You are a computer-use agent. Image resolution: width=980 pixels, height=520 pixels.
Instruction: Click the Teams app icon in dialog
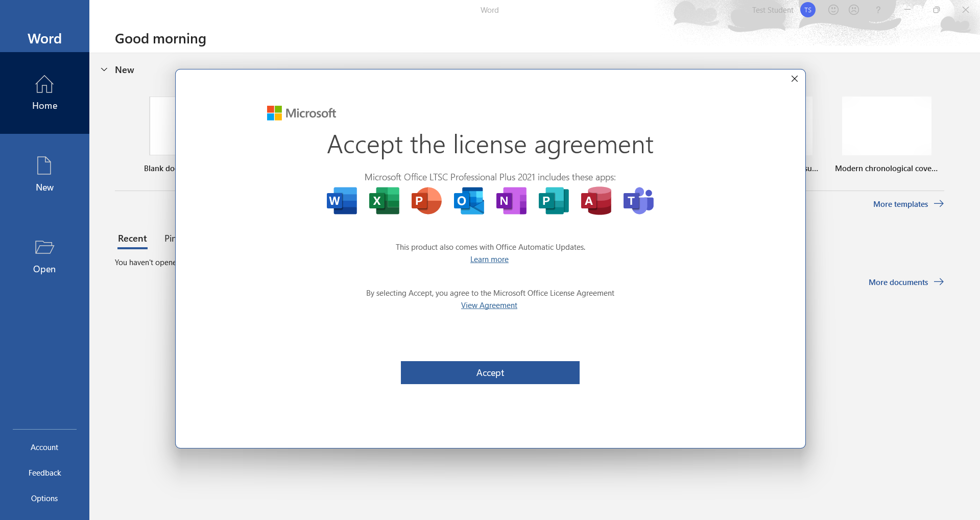pos(638,201)
